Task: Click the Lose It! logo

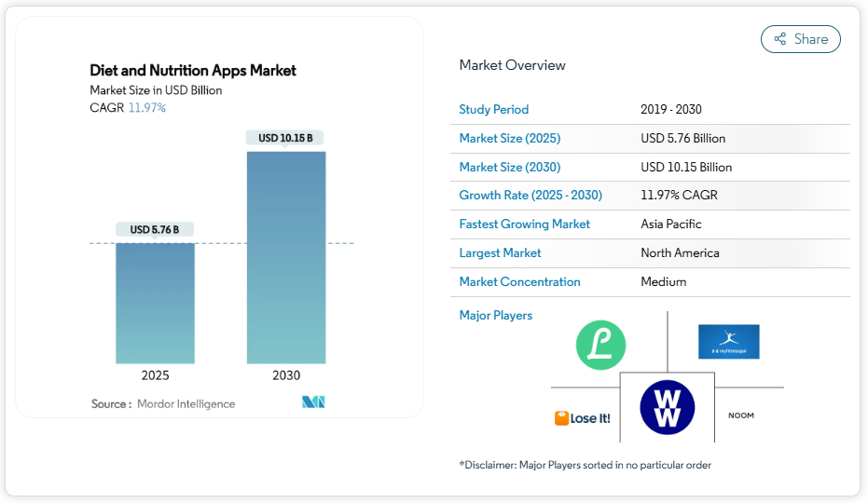Action: click(x=583, y=418)
